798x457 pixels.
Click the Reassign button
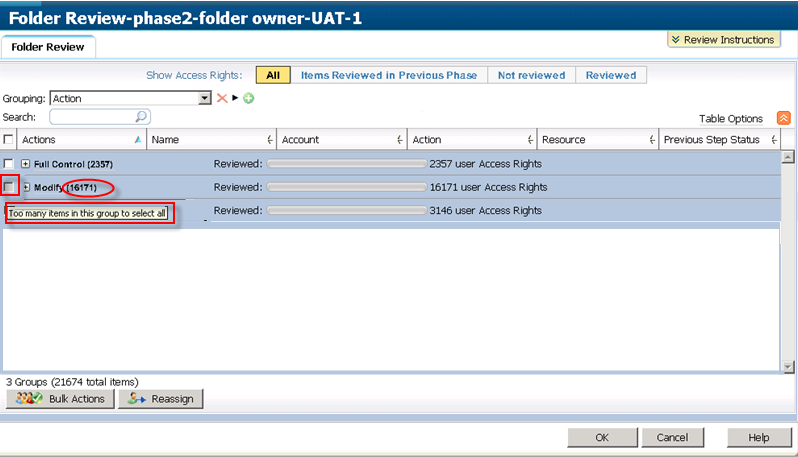coord(160,398)
